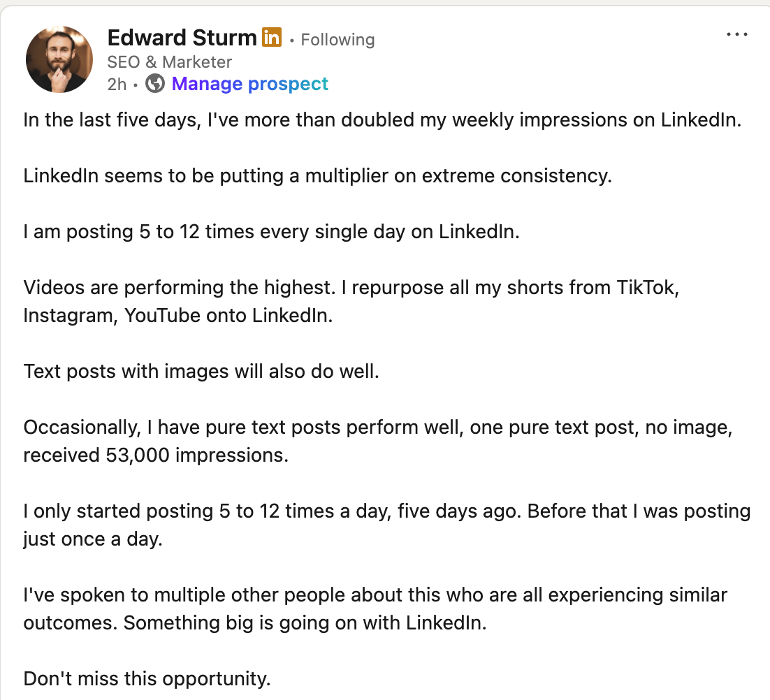
Task: Click the 2h post timestamp
Action: pos(117,84)
